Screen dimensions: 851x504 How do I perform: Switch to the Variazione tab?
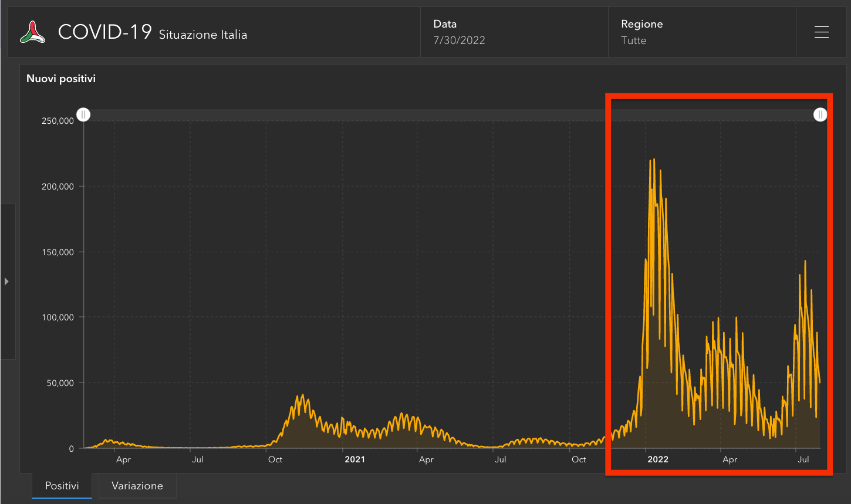(x=137, y=486)
